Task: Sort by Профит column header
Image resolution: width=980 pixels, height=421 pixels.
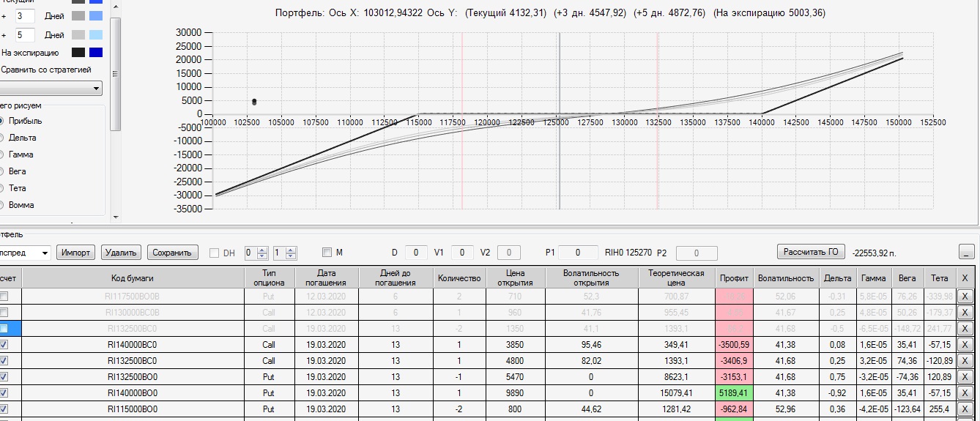Action: [734, 278]
